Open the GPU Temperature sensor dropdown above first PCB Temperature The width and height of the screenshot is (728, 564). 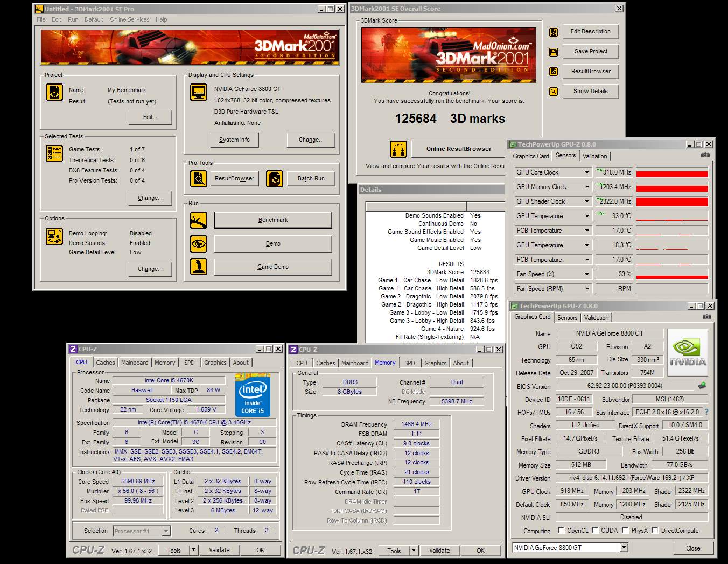point(587,216)
